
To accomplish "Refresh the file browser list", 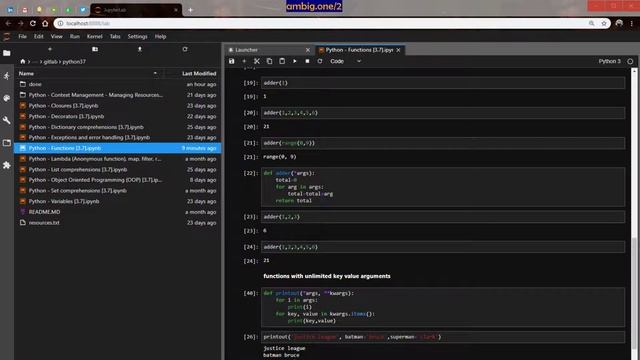I will click(185, 49).
